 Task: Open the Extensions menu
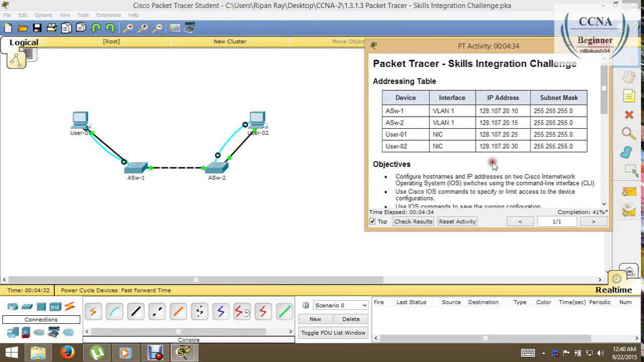click(109, 15)
